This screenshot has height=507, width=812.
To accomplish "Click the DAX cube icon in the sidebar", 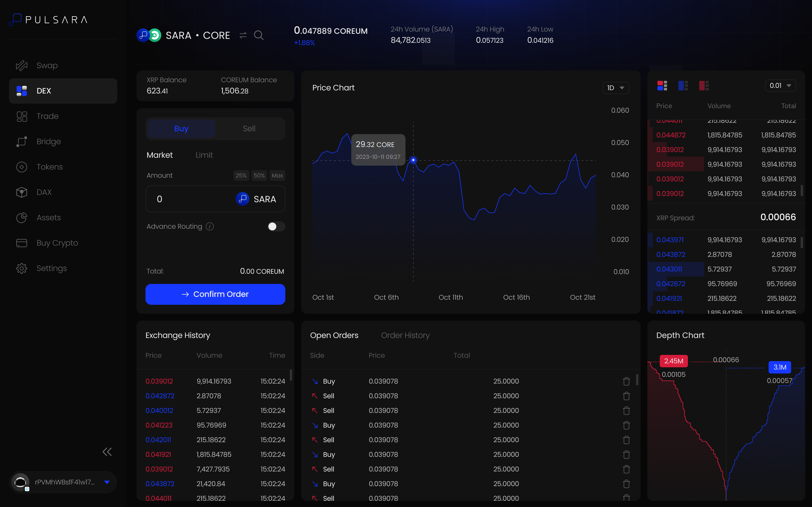I will tap(21, 192).
